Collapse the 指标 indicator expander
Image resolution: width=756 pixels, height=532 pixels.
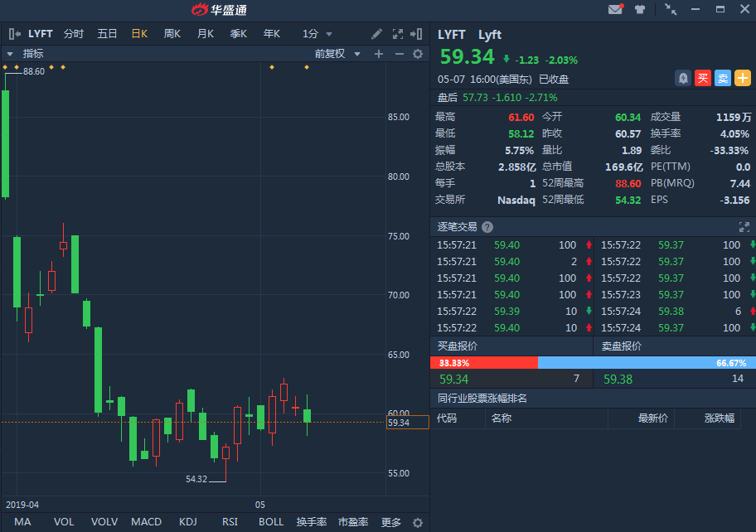point(10,54)
